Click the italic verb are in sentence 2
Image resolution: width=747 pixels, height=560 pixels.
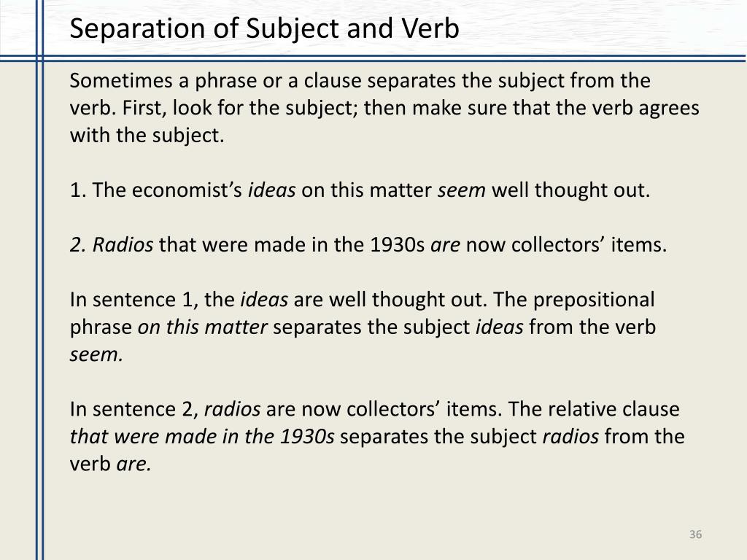click(x=445, y=245)
